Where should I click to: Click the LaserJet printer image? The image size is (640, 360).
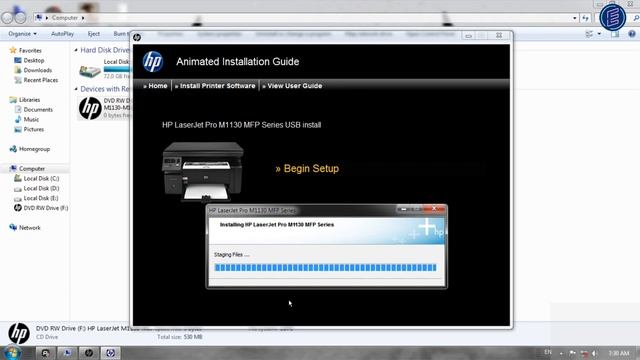202,171
